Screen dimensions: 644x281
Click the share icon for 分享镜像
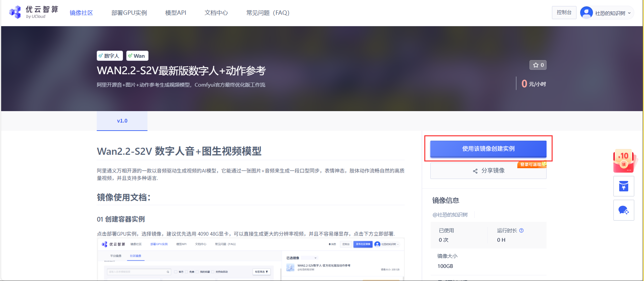[x=475, y=171]
